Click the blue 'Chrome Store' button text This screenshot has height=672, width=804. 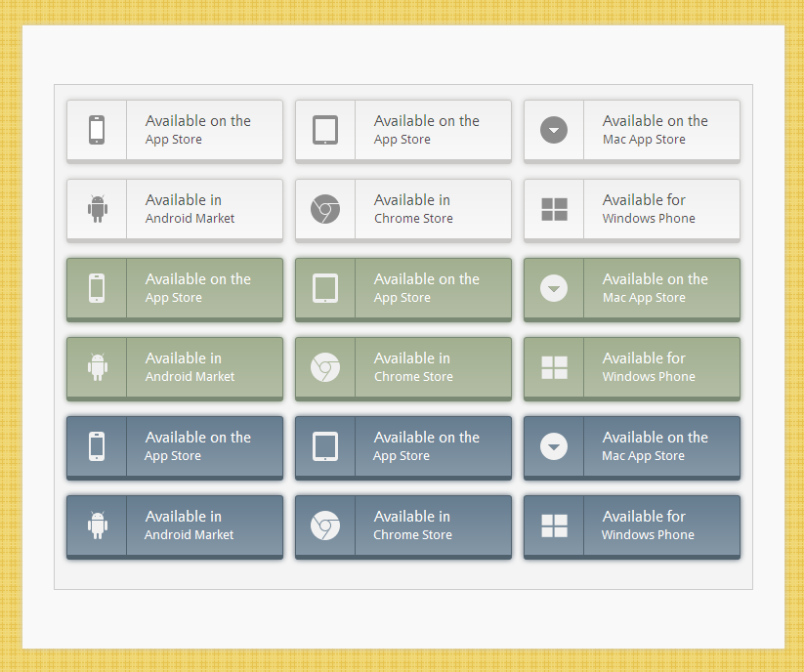click(x=413, y=535)
